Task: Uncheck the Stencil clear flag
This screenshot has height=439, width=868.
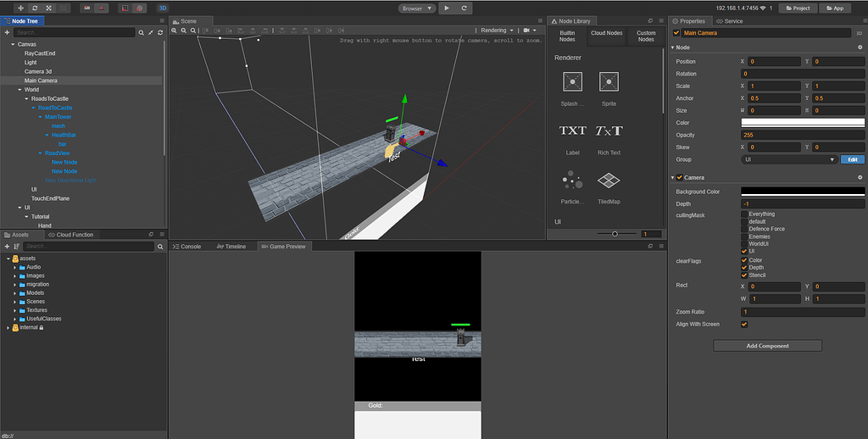Action: [744, 275]
